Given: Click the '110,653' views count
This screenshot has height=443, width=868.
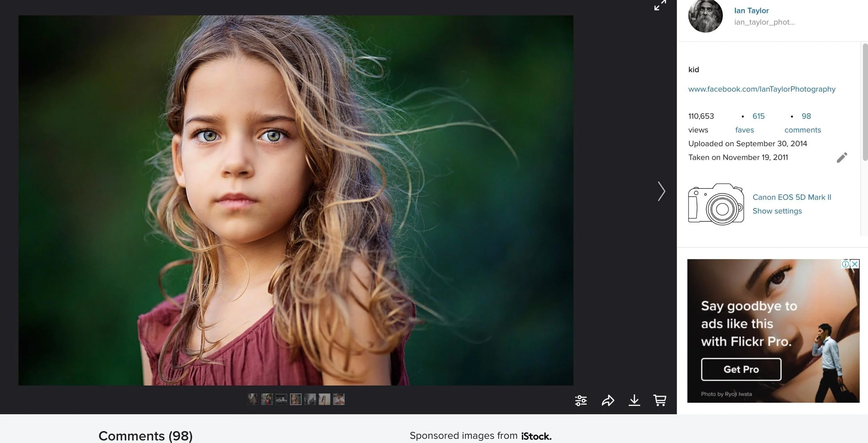Looking at the screenshot, I should (x=701, y=116).
